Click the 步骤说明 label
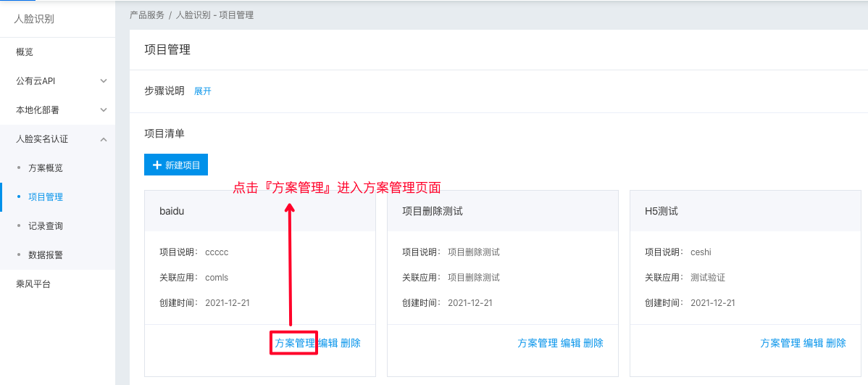This screenshot has height=385, width=868. [164, 91]
